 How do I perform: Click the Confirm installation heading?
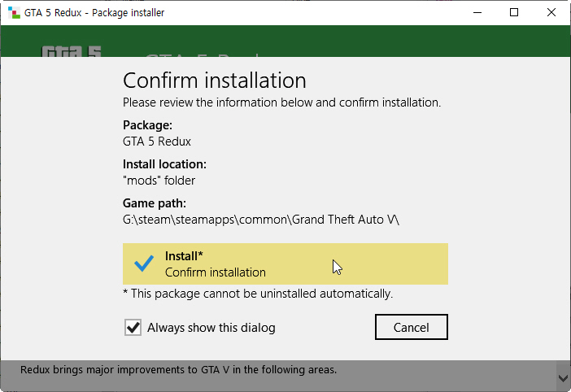click(x=215, y=81)
